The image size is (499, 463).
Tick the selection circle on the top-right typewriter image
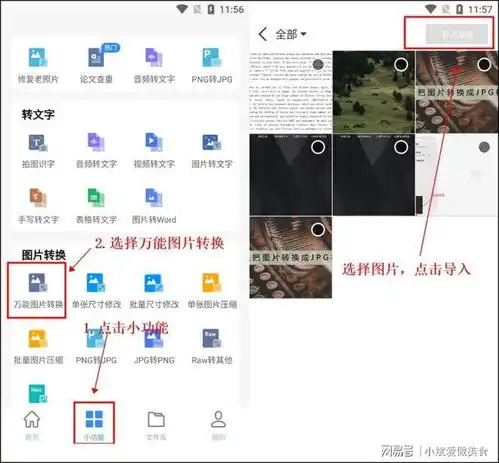coord(484,64)
